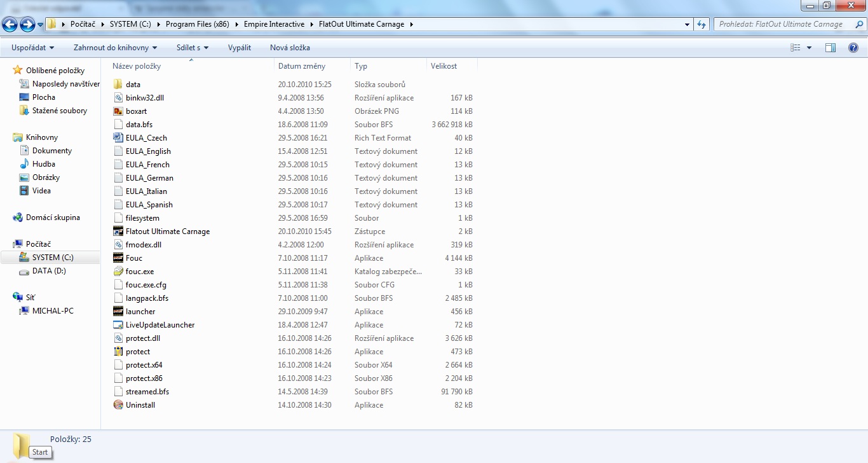Select the file named protect.x86
This screenshot has width=868, height=463.
[x=144, y=378]
